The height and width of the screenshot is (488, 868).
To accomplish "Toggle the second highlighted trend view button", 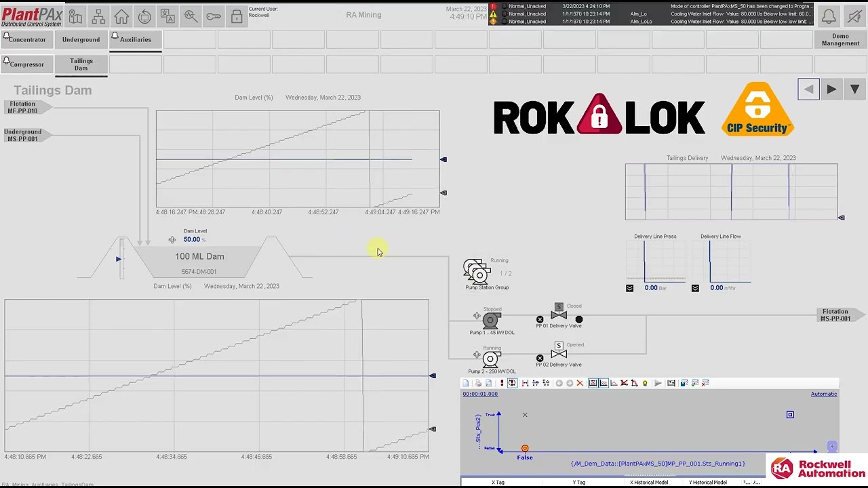I will 604,383.
